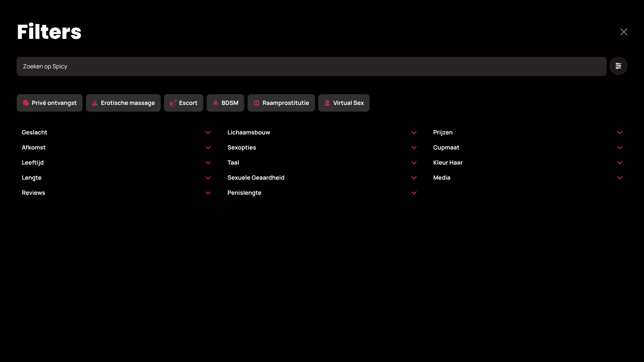
Task: Expand the Media filter section
Action: (x=620, y=178)
